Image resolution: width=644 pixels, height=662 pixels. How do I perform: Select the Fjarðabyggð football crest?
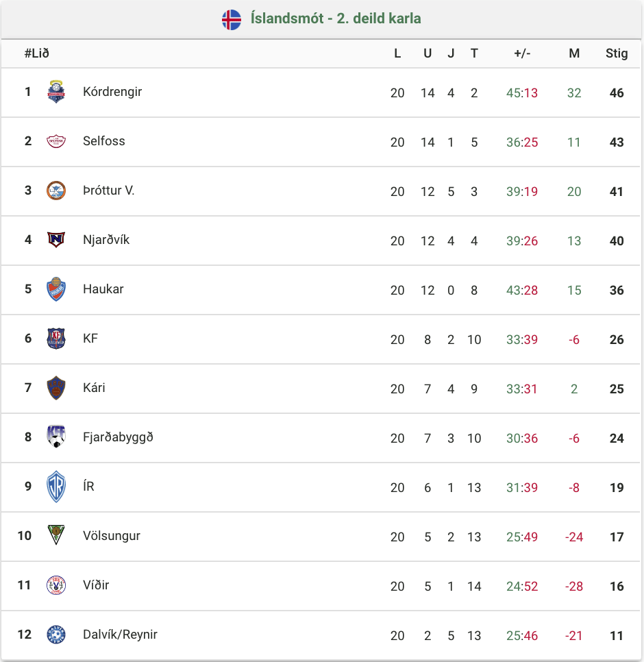pyautogui.click(x=56, y=437)
